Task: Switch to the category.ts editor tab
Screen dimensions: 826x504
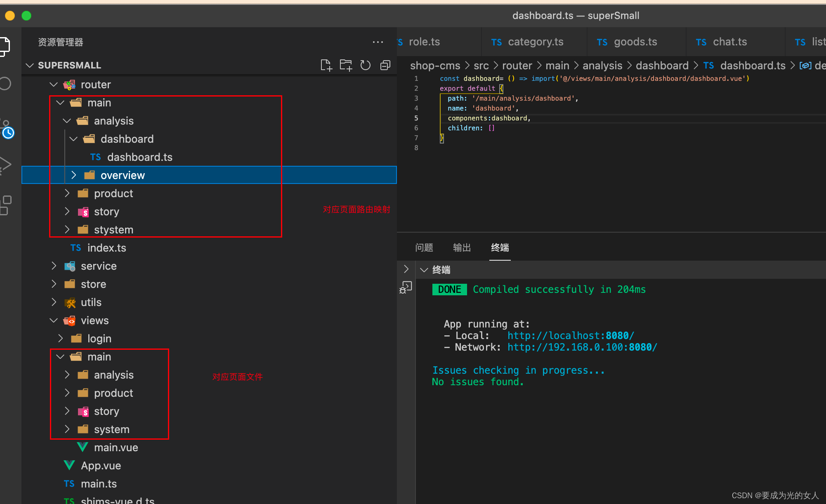Action: 535,42
